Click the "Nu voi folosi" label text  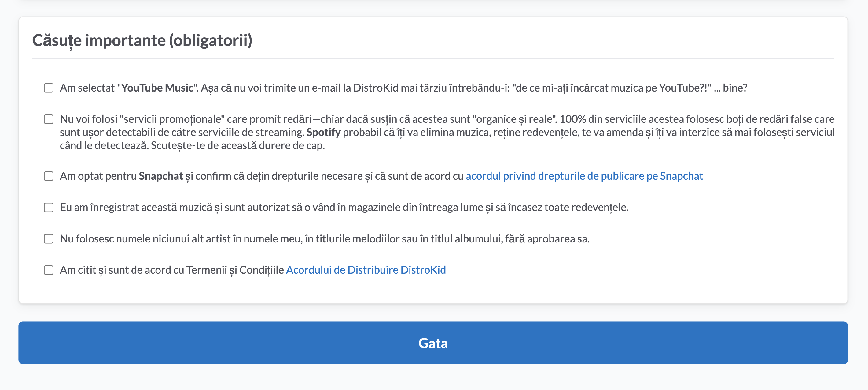(x=89, y=119)
